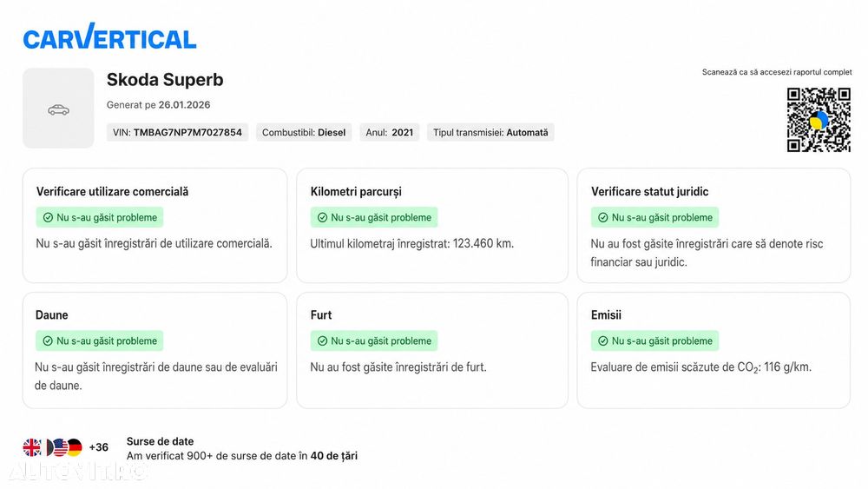Click the Tipul transmisiei Automată tag
The width and height of the screenshot is (868, 489).
[x=490, y=132]
